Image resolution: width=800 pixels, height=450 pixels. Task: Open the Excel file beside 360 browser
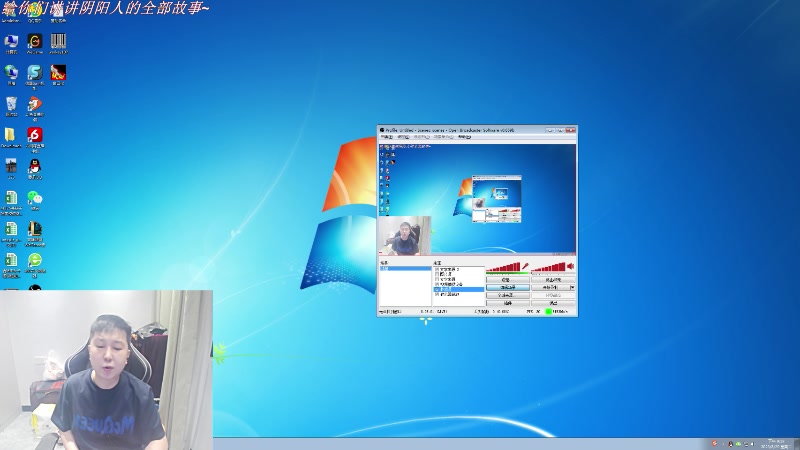point(11,260)
